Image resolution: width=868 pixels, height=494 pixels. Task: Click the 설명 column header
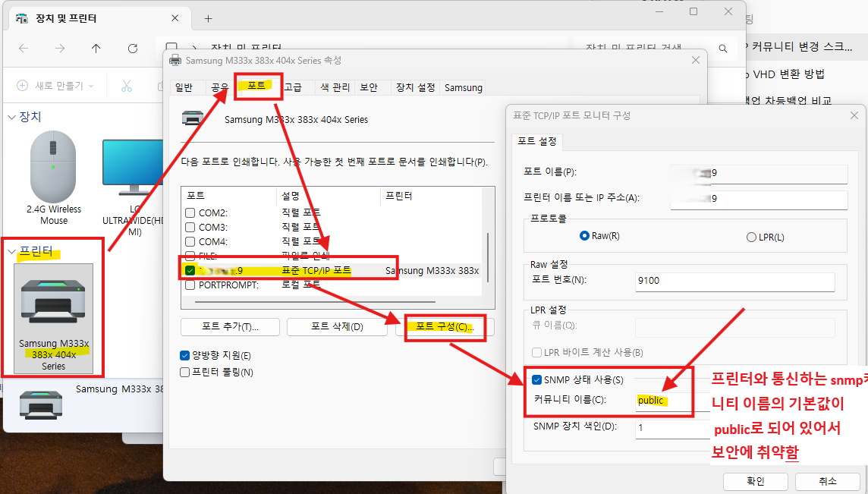coord(328,196)
